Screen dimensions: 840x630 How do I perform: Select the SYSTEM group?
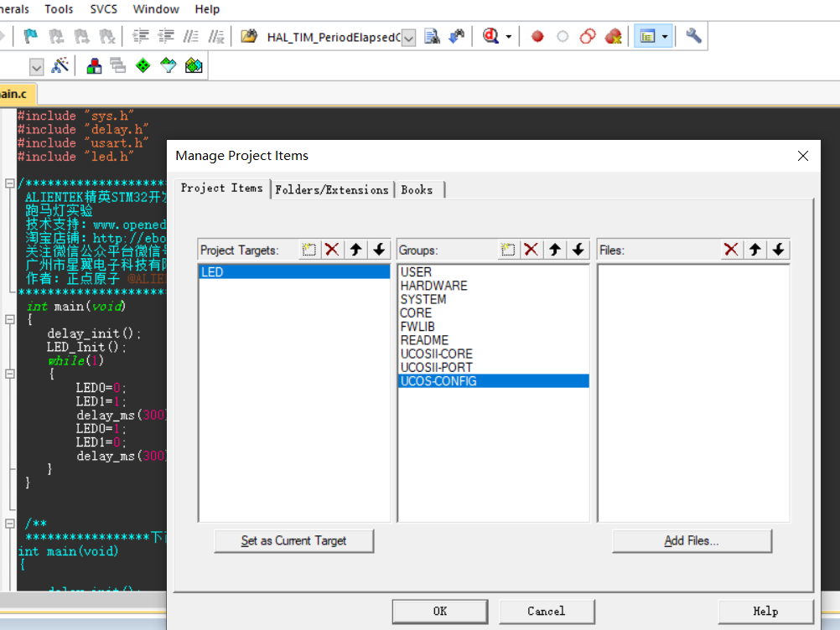tap(493, 299)
